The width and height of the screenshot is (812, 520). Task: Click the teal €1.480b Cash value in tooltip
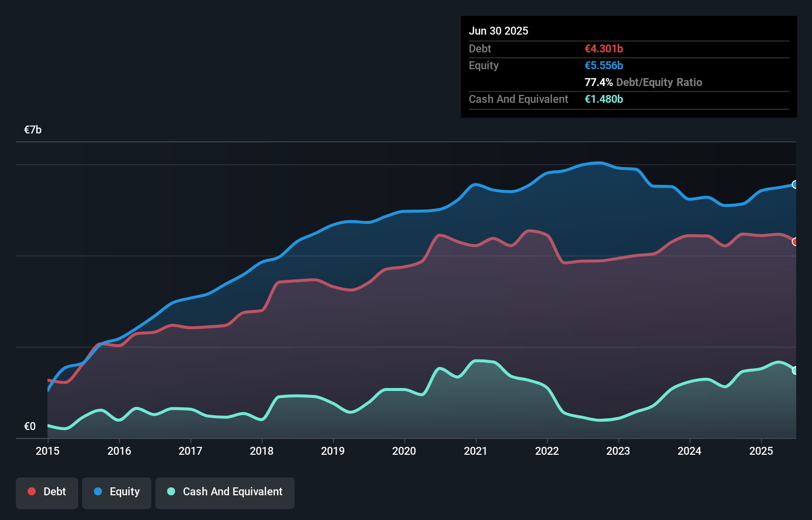[x=604, y=99]
